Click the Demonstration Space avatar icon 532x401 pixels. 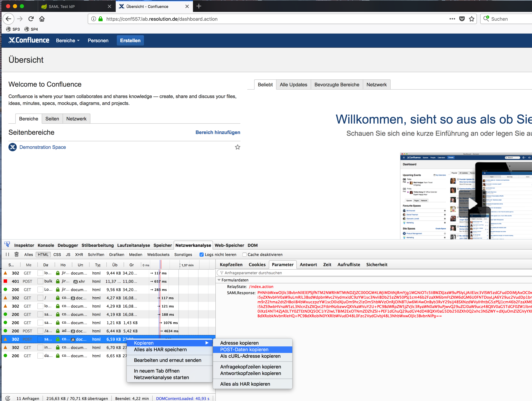[x=13, y=147]
